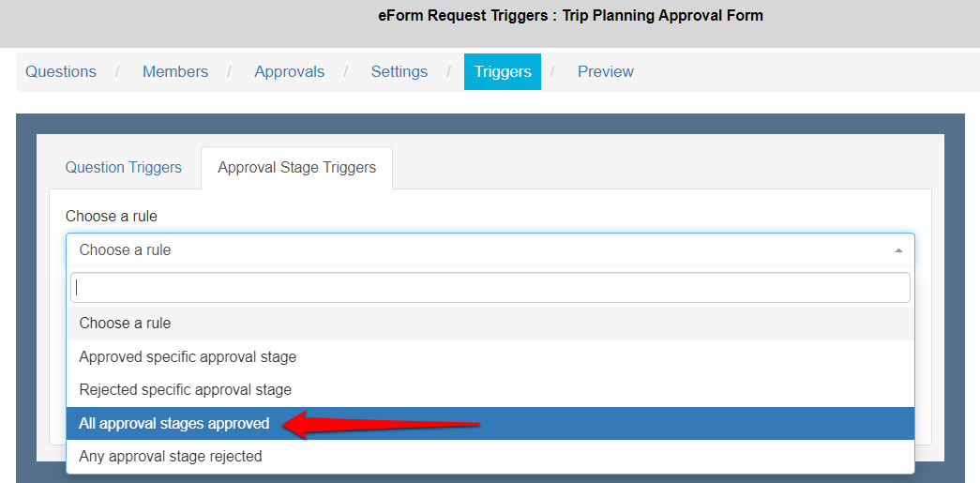980x483 pixels.
Task: Click the closed-state 'Choose a rule' select box text
Action: pos(126,250)
